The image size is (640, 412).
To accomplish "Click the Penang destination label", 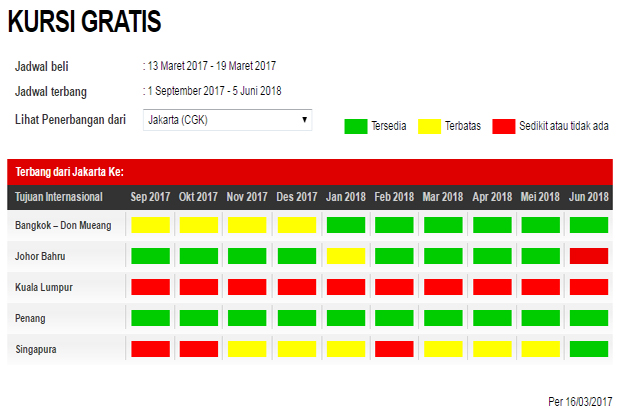I will [x=31, y=319].
